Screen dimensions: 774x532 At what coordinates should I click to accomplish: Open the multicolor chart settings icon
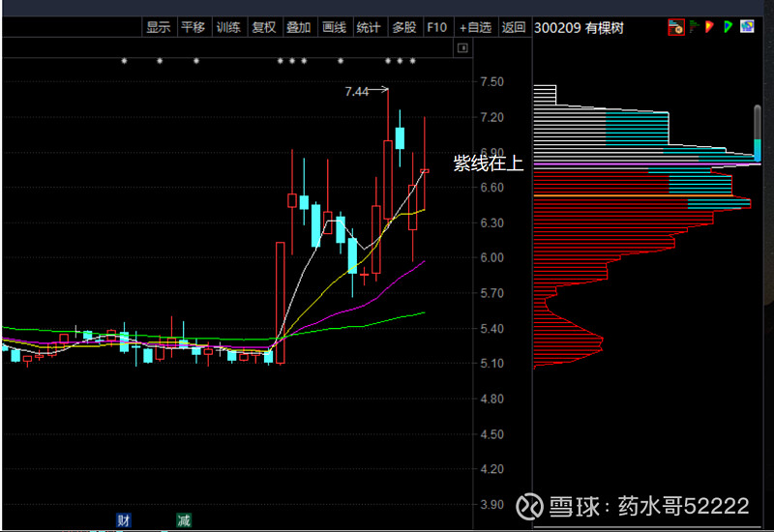point(747,26)
